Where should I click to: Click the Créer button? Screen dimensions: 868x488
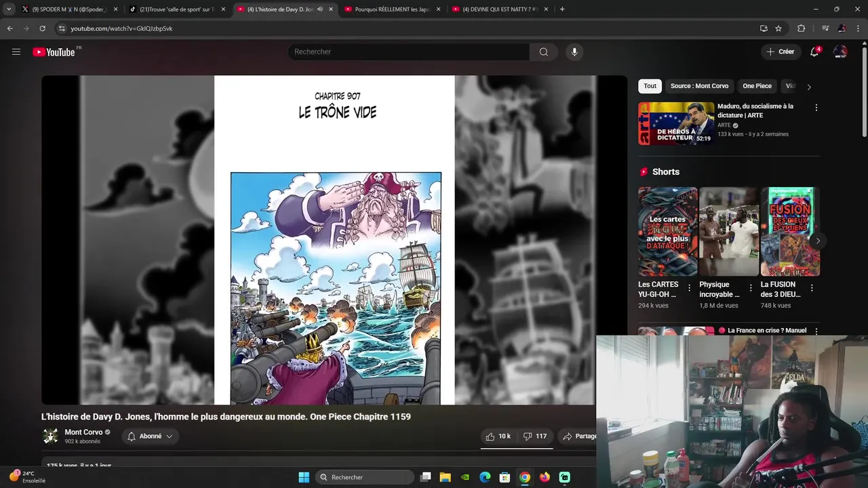click(780, 52)
